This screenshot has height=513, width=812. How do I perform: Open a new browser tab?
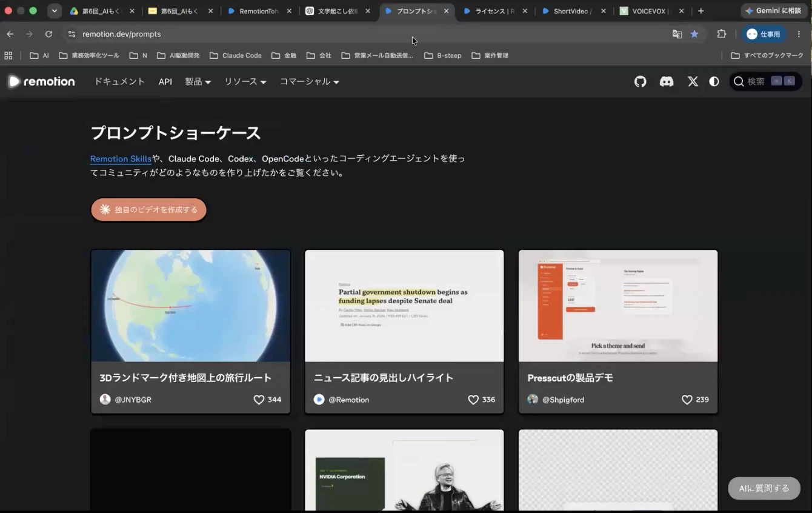click(x=701, y=11)
